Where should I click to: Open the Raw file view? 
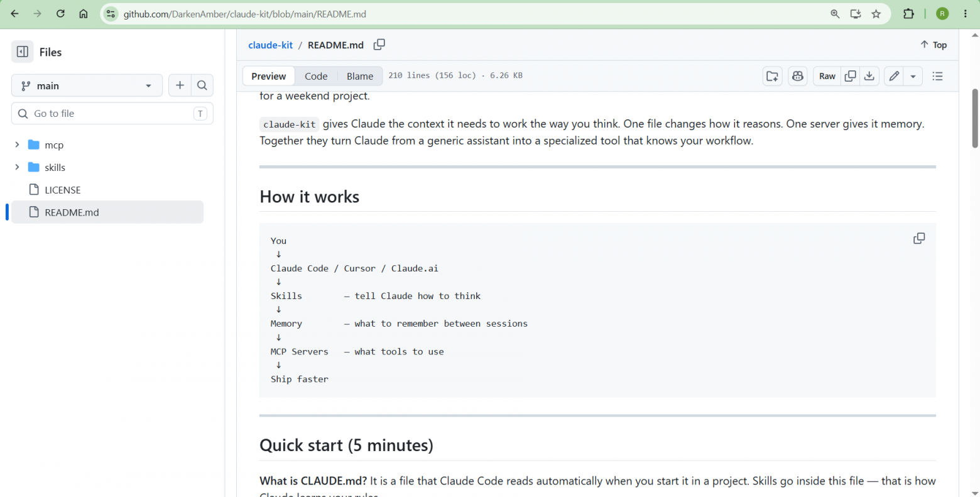point(827,76)
